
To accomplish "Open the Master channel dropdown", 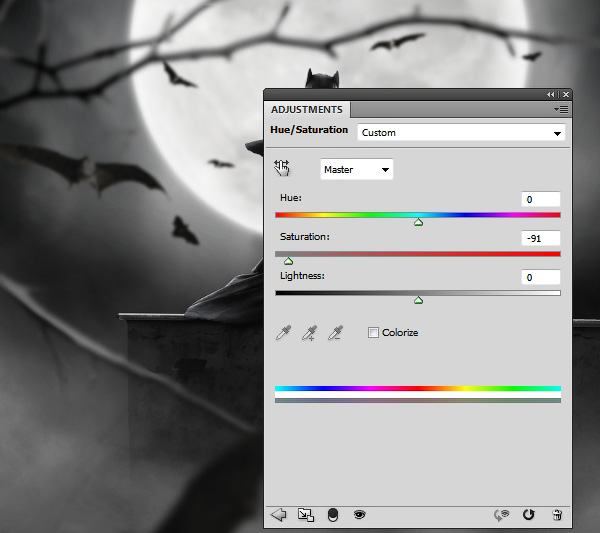I will (357, 170).
